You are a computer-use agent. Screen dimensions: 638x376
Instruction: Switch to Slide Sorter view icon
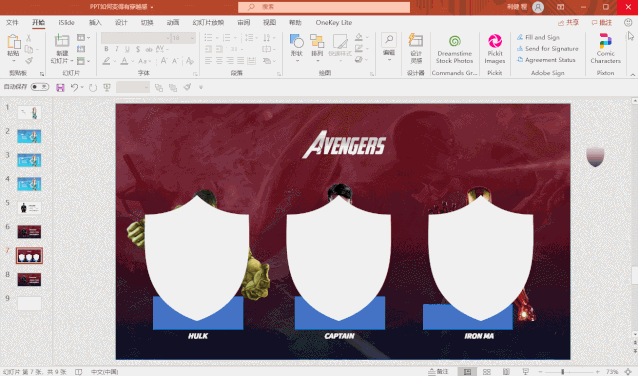[x=487, y=372]
